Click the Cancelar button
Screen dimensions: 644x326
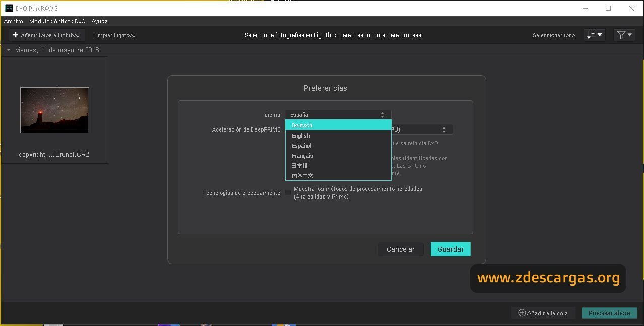click(401, 249)
